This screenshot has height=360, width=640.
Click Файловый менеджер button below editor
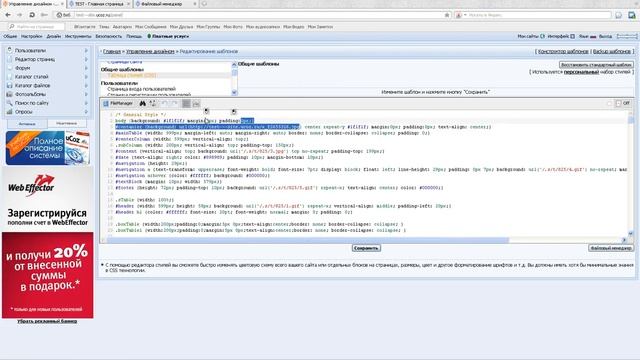click(x=611, y=248)
